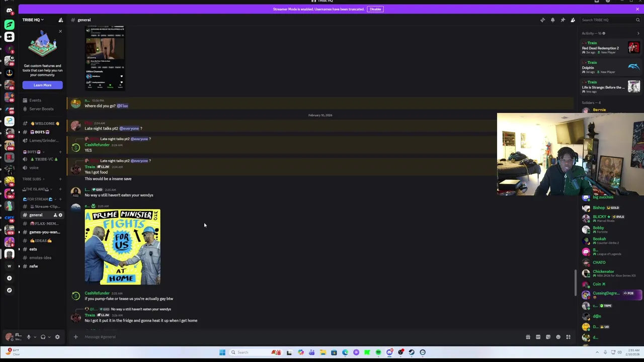Open the microphone input options arrow
Image resolution: width=644 pixels, height=362 pixels.
(35, 337)
